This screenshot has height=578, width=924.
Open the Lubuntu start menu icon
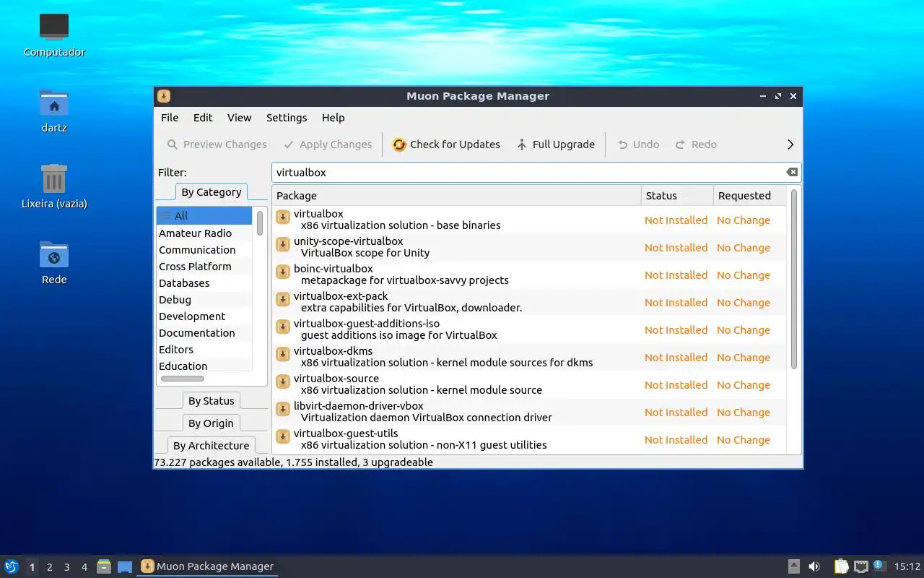pos(11,566)
